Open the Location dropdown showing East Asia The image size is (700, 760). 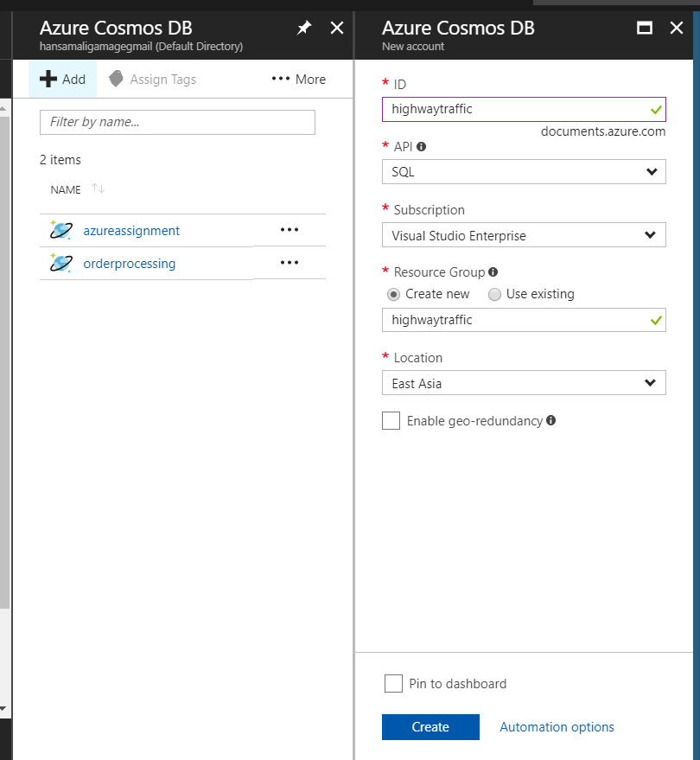point(524,383)
